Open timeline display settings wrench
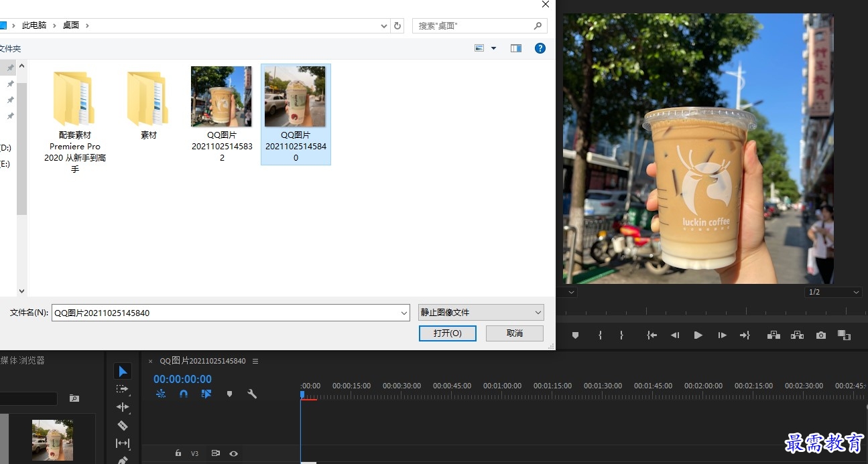 (252, 394)
